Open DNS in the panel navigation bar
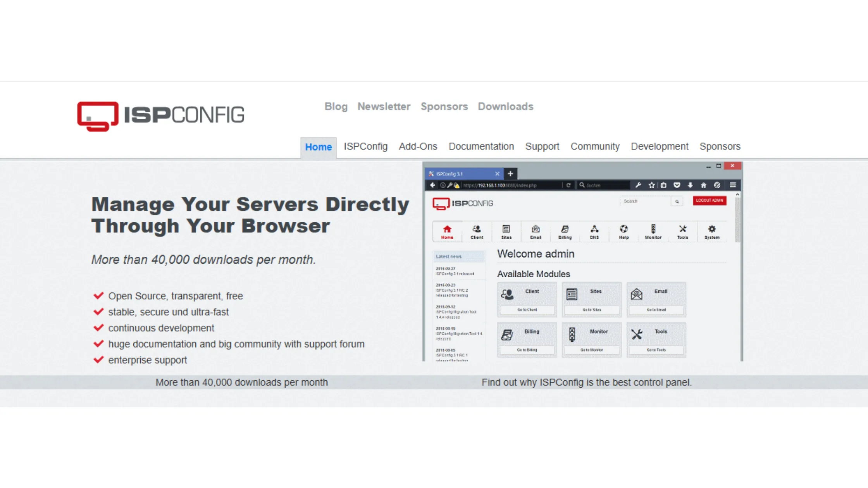868x488 pixels. [594, 232]
